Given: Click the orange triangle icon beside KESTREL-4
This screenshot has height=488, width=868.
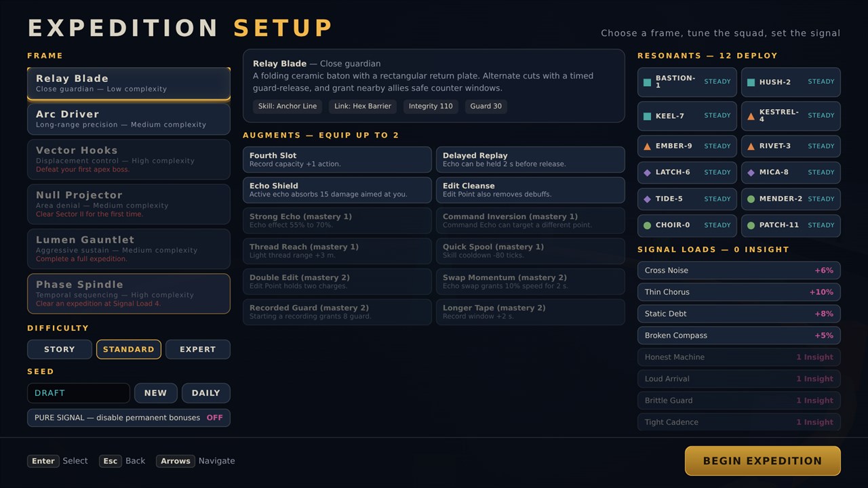Looking at the screenshot, I should point(751,116).
